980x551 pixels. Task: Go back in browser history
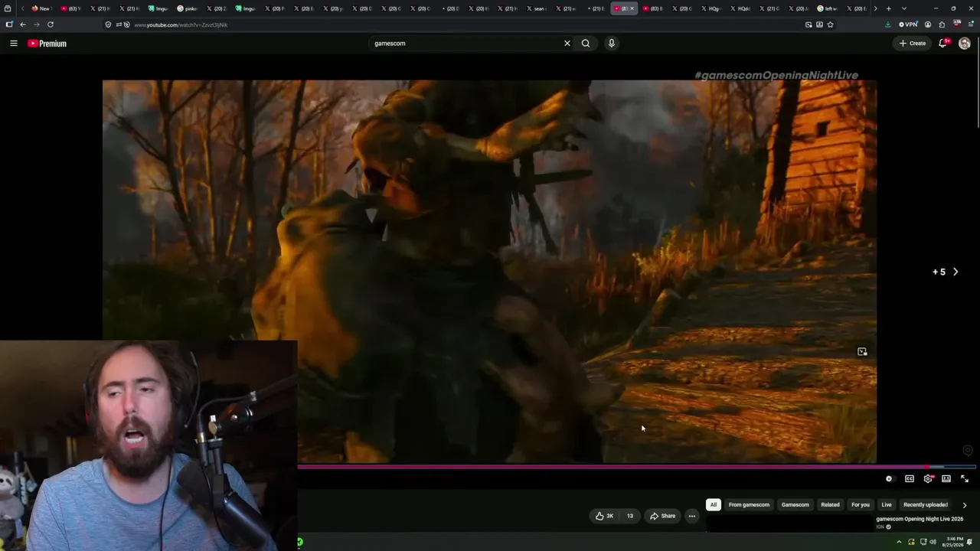pos(23,24)
